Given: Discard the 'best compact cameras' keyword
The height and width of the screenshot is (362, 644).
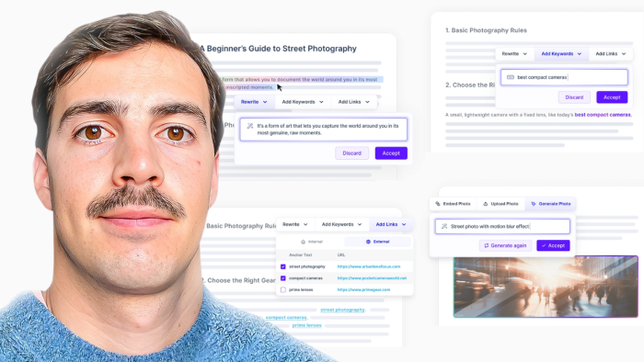Looking at the screenshot, I should (x=574, y=97).
